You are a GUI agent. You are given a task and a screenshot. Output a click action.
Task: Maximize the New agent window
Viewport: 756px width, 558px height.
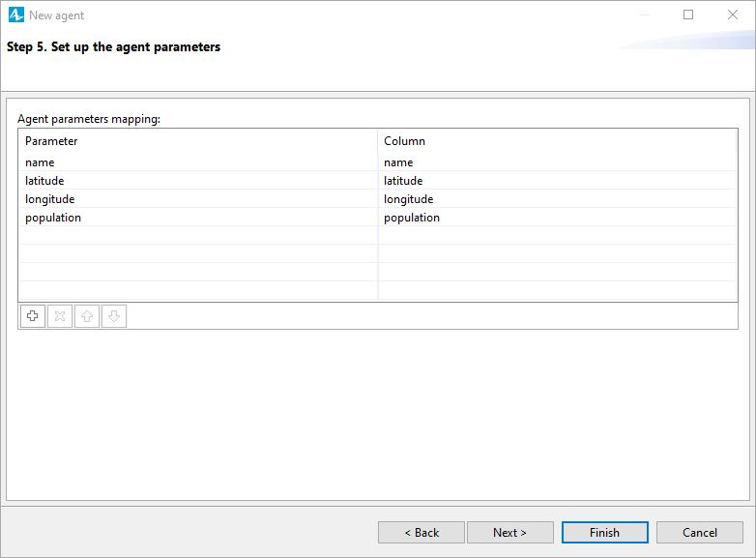(688, 15)
